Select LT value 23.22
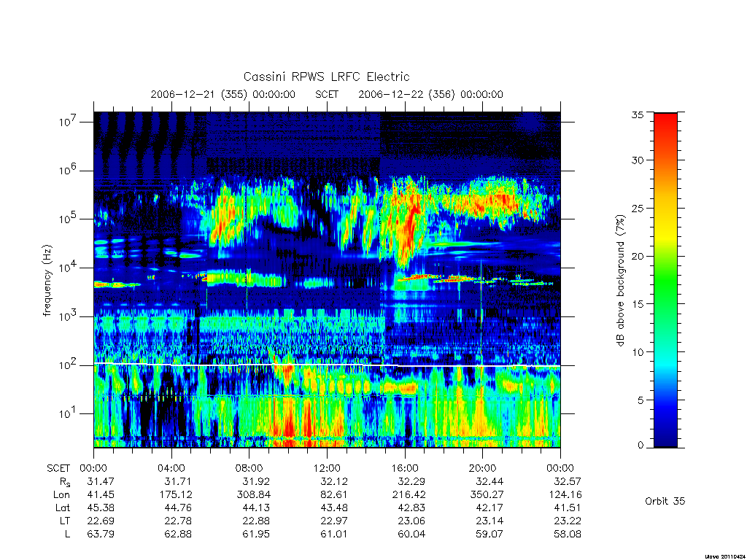Viewport: 747px width, 560px height. pos(568,521)
